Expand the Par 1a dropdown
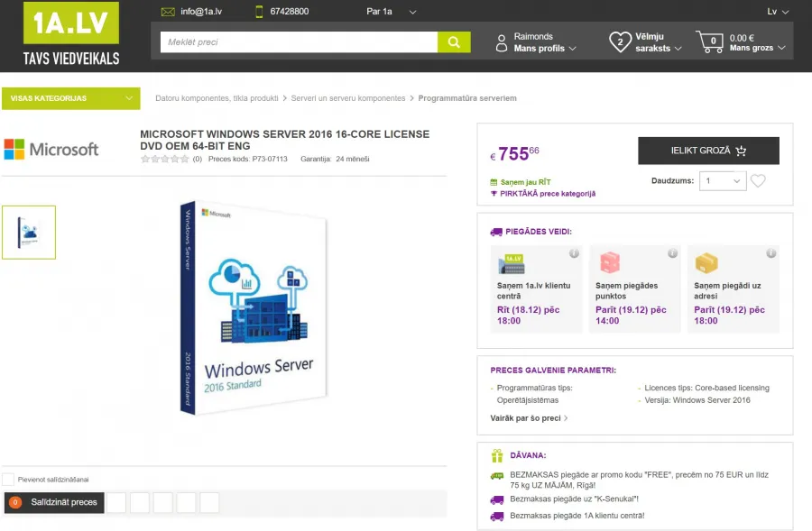This screenshot has width=812, height=531. [391, 12]
